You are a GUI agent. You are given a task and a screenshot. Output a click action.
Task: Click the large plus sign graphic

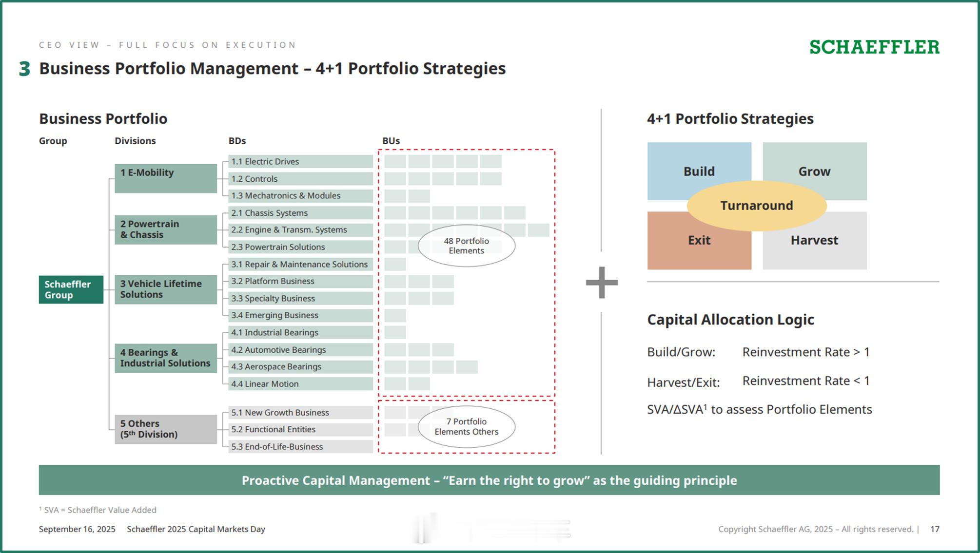[602, 282]
